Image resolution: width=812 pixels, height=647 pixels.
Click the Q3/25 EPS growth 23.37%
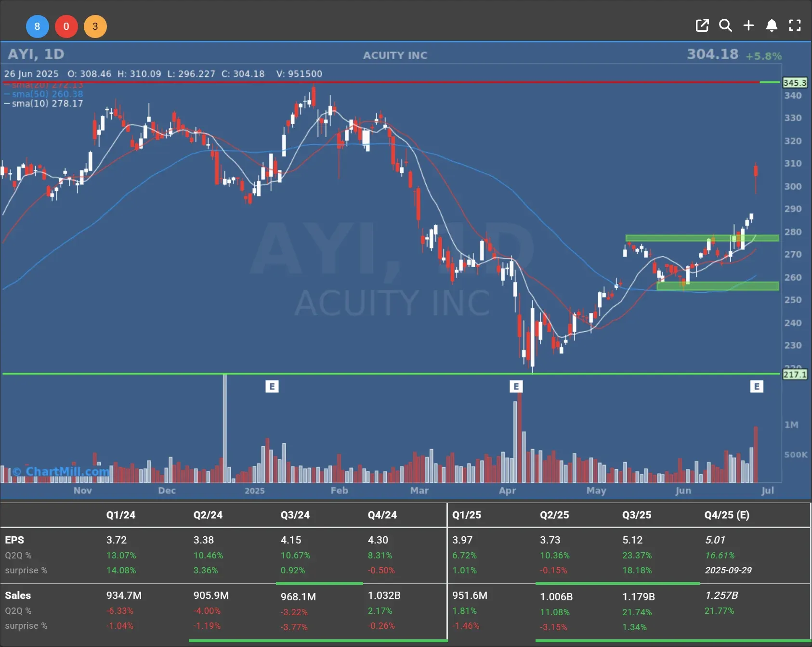[637, 556]
